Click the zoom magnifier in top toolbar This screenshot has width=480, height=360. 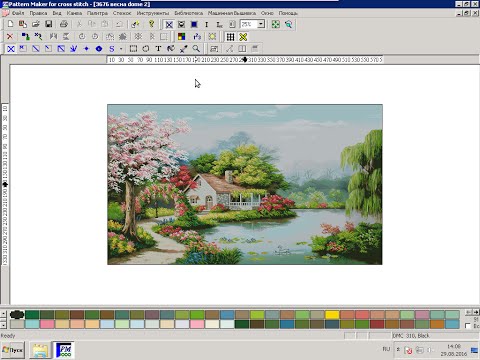[x=289, y=24]
